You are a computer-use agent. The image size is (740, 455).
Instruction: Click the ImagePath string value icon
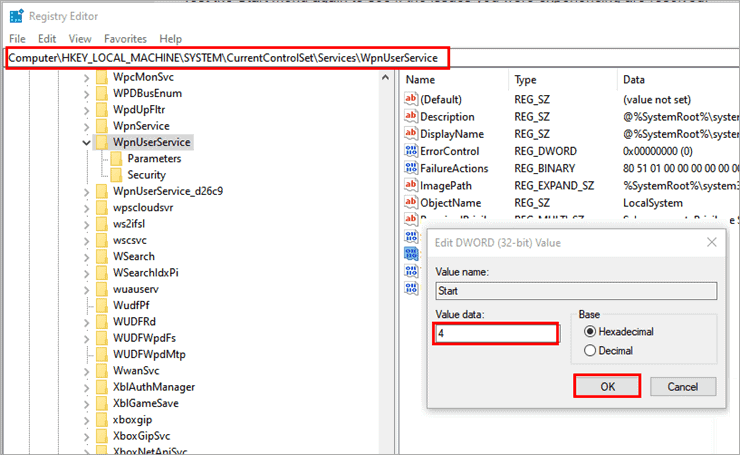pyautogui.click(x=411, y=185)
